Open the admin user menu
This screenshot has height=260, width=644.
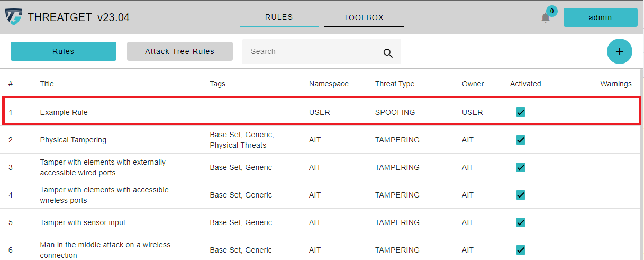(x=600, y=17)
